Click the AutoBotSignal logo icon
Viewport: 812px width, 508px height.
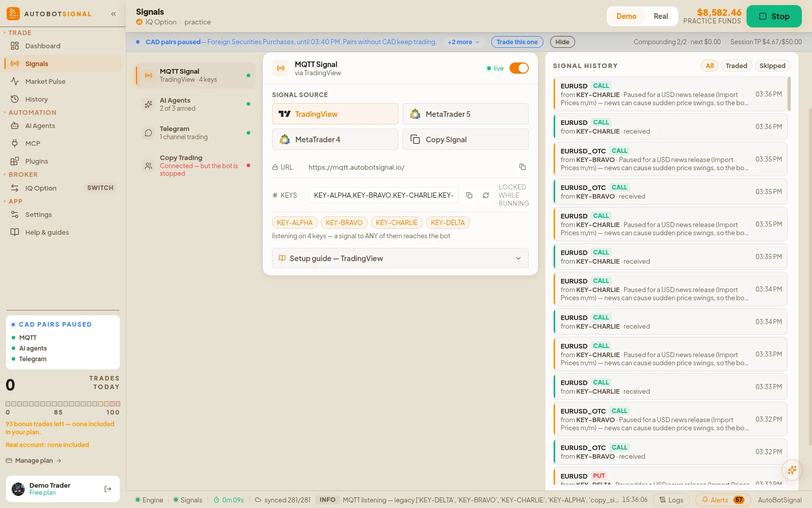tap(13, 14)
